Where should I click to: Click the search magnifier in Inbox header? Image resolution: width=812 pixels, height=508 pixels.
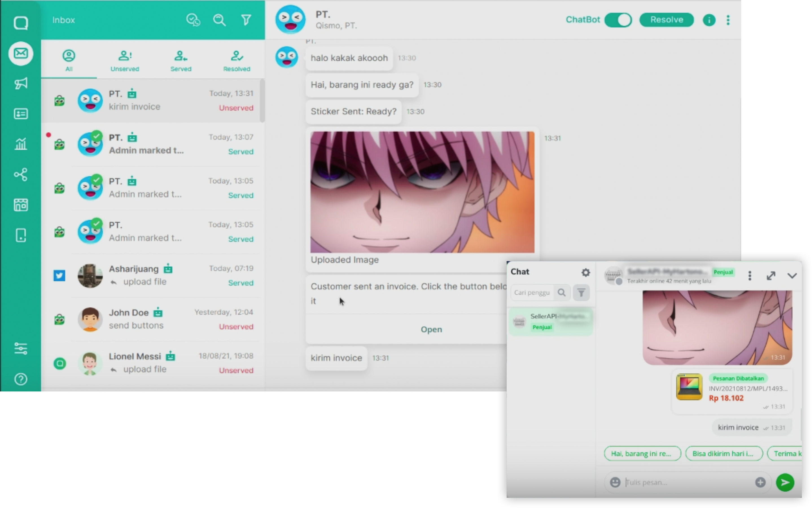[219, 20]
